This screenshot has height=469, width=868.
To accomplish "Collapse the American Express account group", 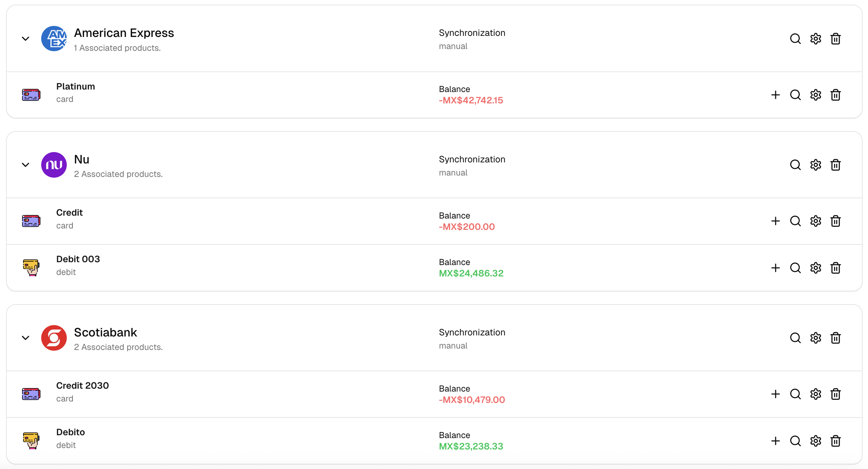I will [26, 39].
